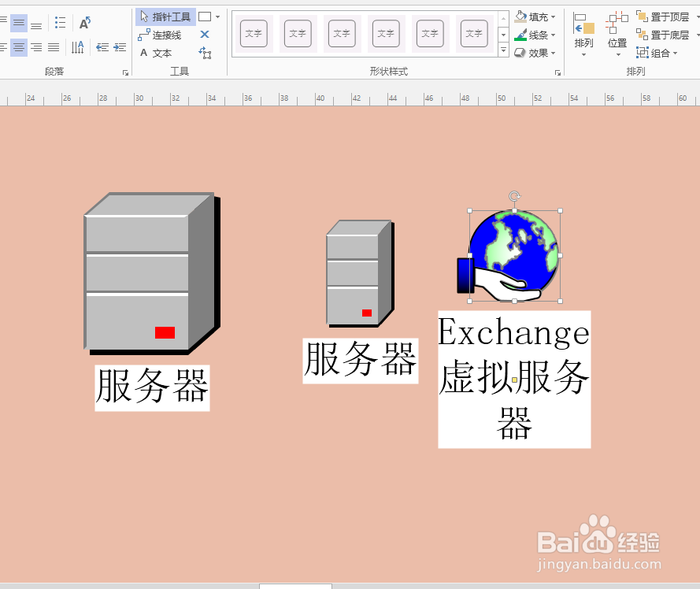Apply the second 文字 shape style
The image size is (700, 589).
[298, 34]
